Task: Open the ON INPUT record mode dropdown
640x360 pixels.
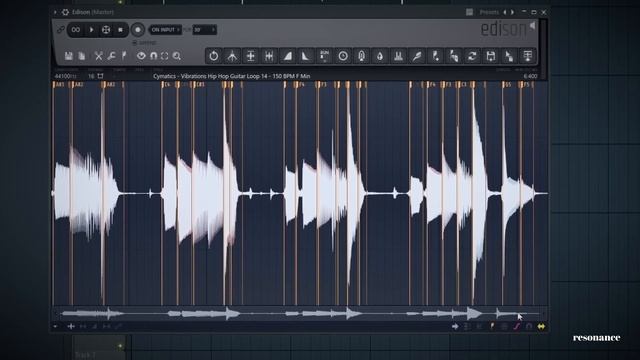Action: pyautogui.click(x=165, y=30)
